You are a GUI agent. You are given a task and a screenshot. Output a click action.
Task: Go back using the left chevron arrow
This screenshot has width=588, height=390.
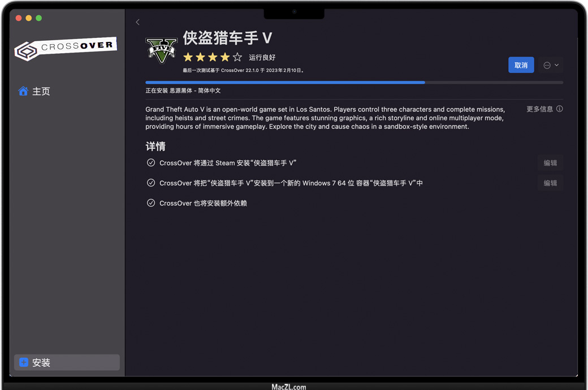point(137,22)
